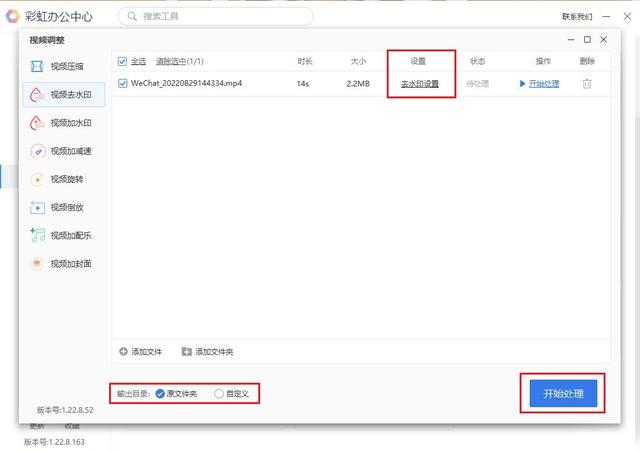Click the 开始处理 link in the file row
The image size is (640, 451).
(544, 84)
